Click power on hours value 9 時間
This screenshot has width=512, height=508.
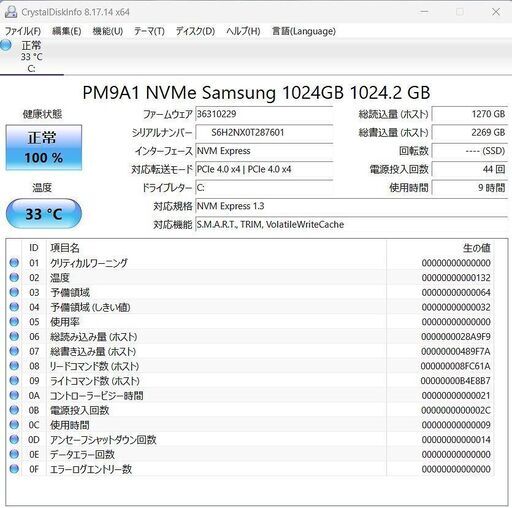(x=470, y=187)
